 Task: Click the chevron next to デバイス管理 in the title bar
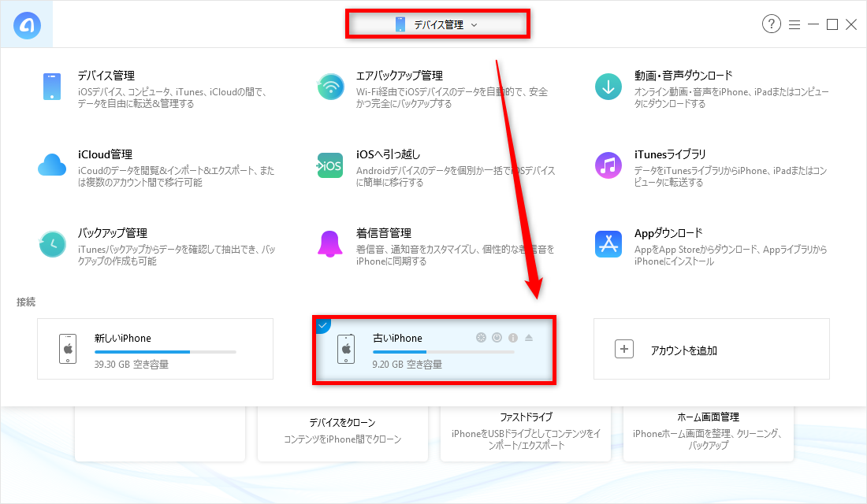(474, 25)
